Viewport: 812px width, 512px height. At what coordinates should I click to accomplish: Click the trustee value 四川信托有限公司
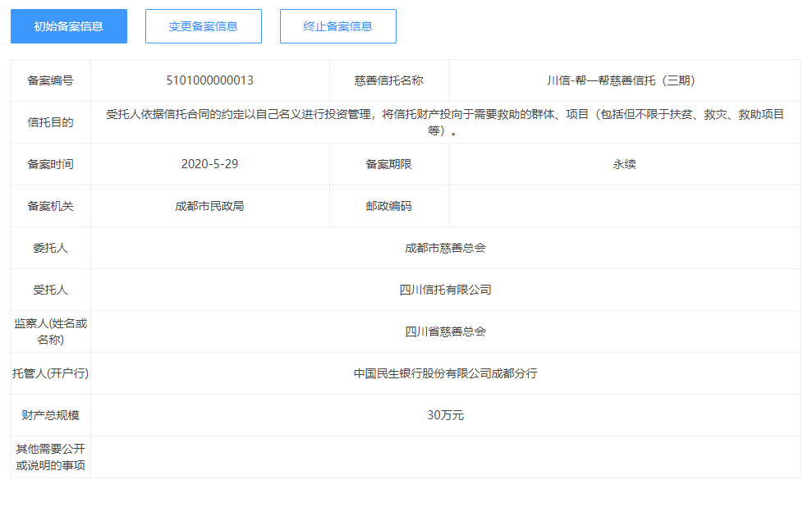coord(445,290)
